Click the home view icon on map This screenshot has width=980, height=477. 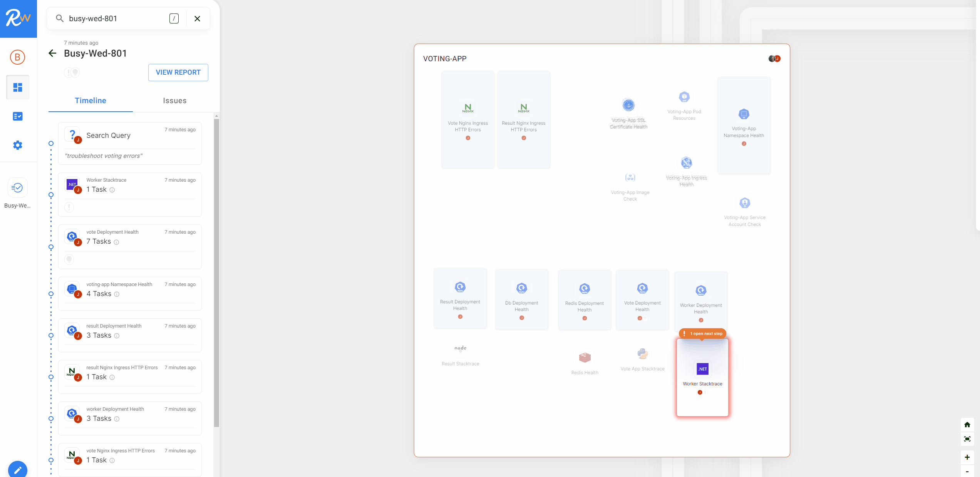pos(967,425)
